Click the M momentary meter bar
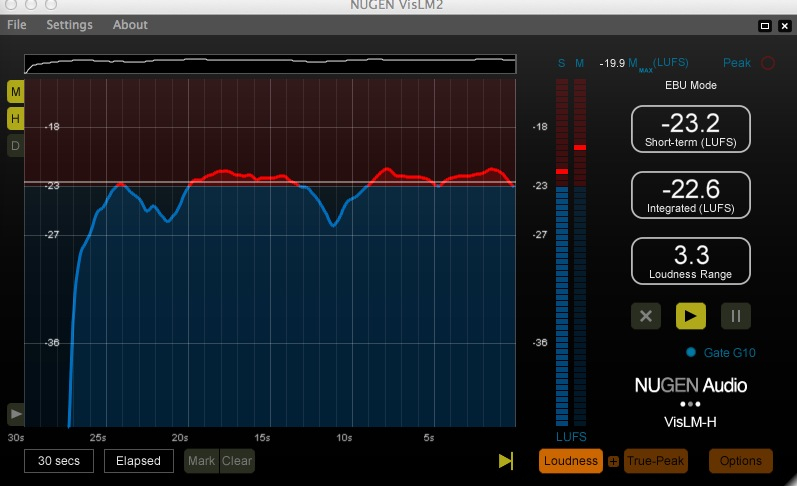The width and height of the screenshot is (797, 486). (580, 252)
